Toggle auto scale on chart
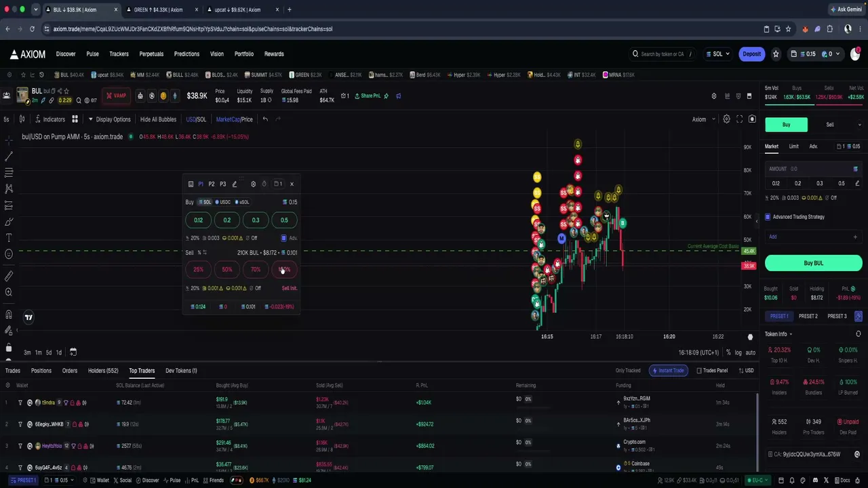 click(x=751, y=352)
